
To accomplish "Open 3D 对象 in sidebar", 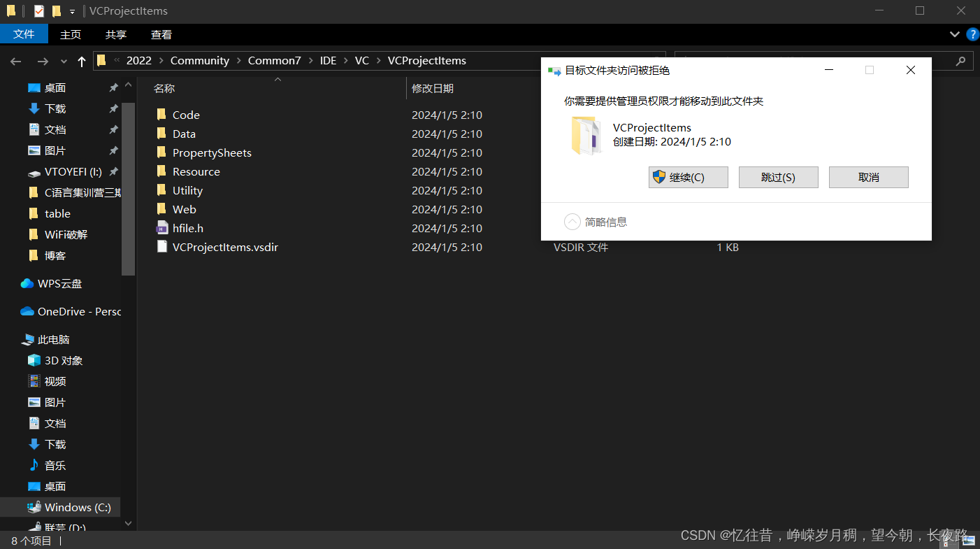I will 55,360.
